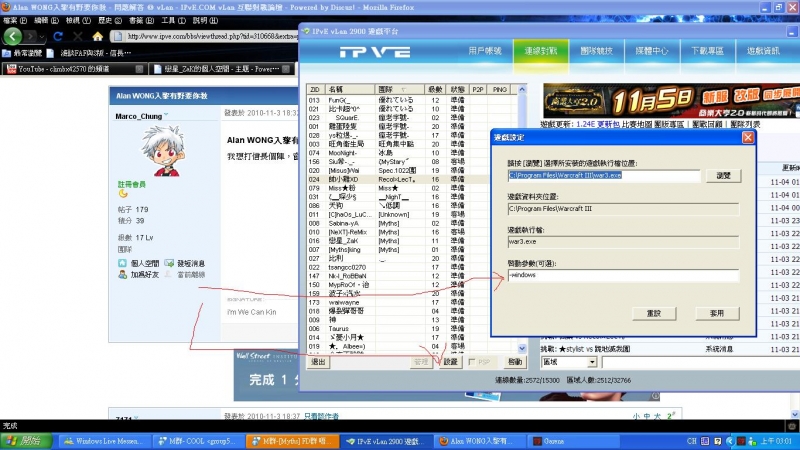
Task: Click the 退出 button below player list
Action: pyautogui.click(x=318, y=362)
